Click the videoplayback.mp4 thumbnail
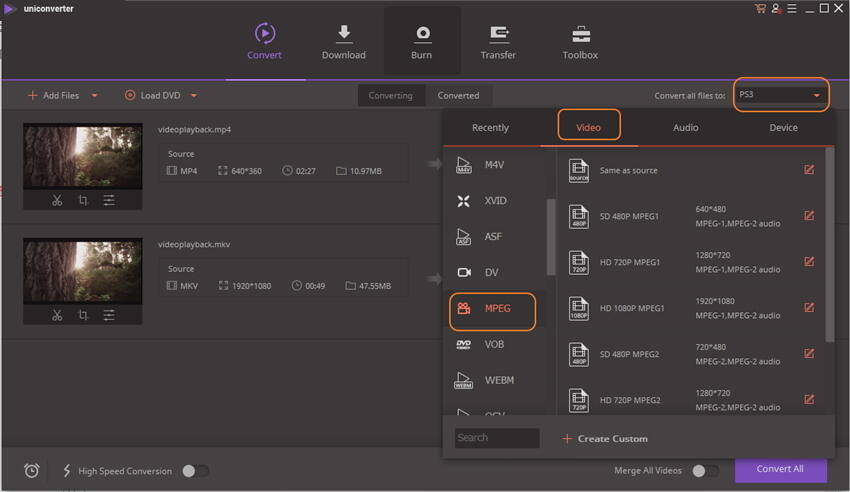The height and width of the screenshot is (492, 850). 82,156
